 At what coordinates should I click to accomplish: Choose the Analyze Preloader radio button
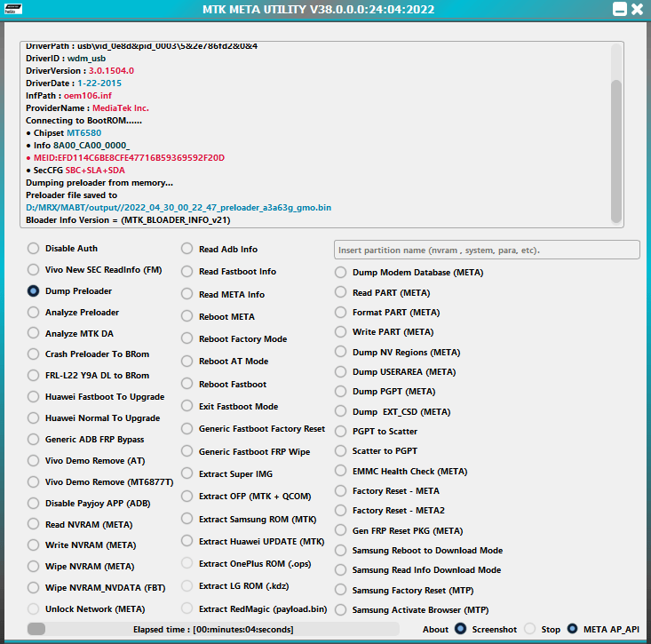[34, 313]
